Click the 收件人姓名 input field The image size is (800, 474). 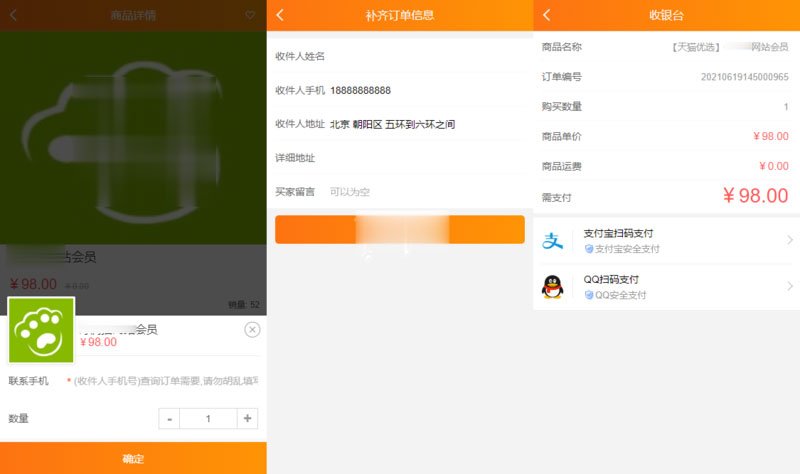[425, 56]
